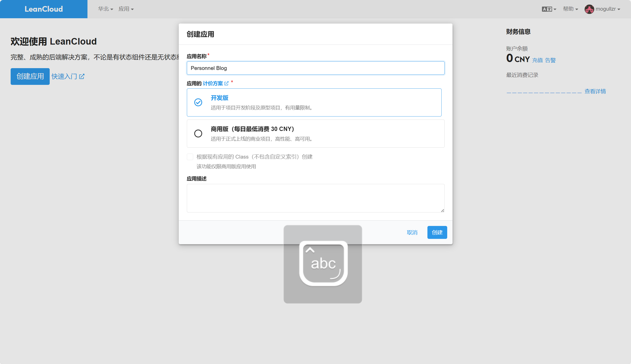Focus the 应用名称 input with Personnel Blog
Image resolution: width=631 pixels, height=364 pixels.
click(316, 68)
